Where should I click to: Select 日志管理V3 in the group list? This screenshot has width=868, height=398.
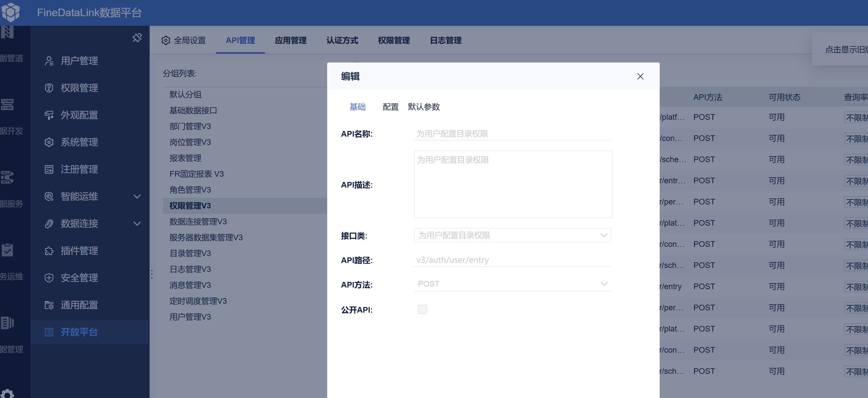tap(190, 269)
